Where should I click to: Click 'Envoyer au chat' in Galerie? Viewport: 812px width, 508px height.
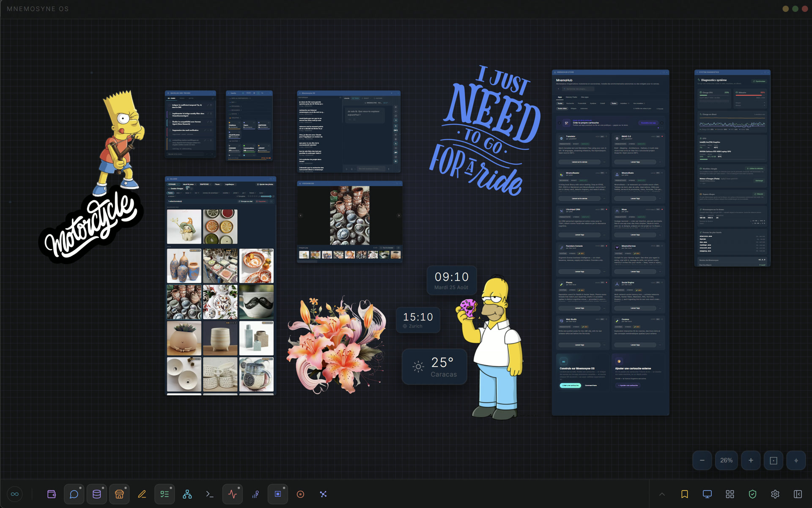click(246, 202)
